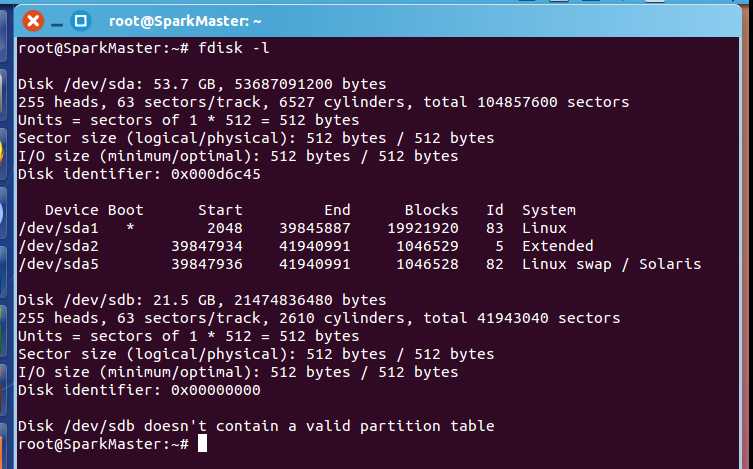This screenshot has height=469, width=753.
Task: Select disk identifier '0x00000000'
Action: (x=216, y=390)
